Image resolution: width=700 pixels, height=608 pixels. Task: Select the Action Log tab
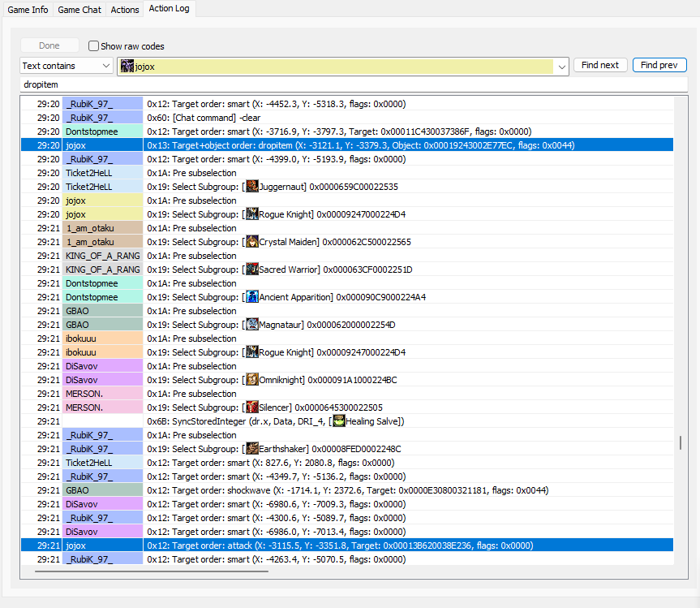[170, 8]
